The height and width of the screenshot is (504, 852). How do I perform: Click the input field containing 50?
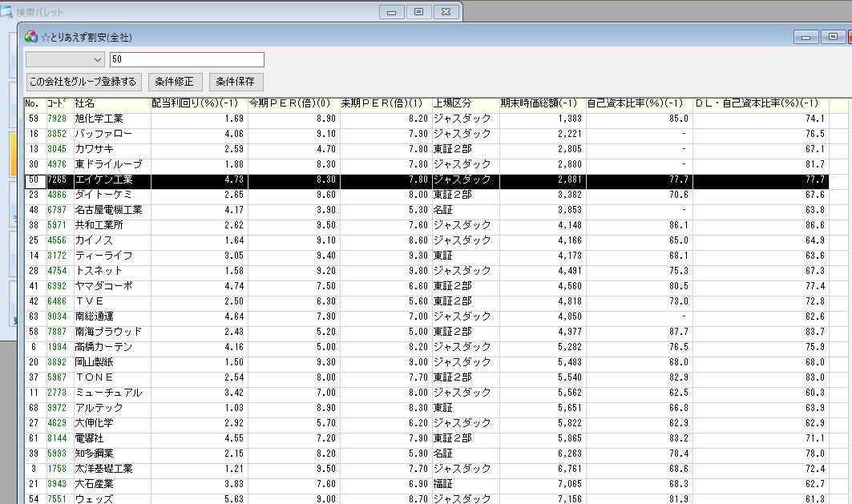(187, 60)
